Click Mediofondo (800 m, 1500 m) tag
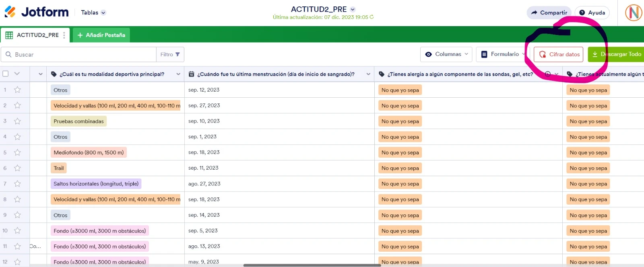 click(89, 153)
